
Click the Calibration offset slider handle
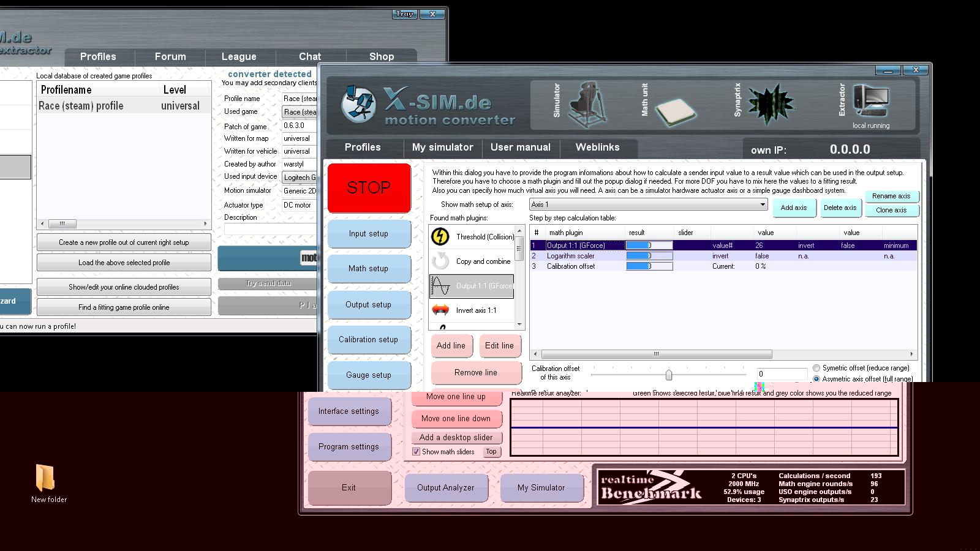(668, 374)
